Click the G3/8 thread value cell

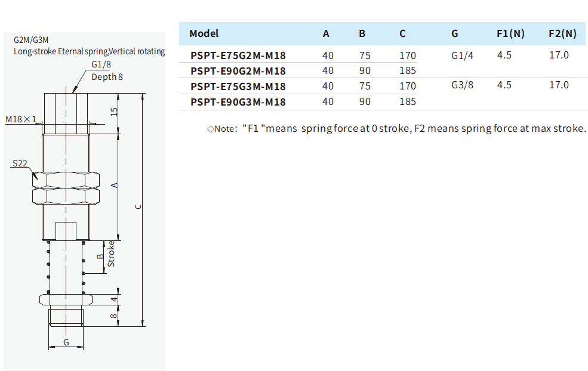click(x=462, y=85)
